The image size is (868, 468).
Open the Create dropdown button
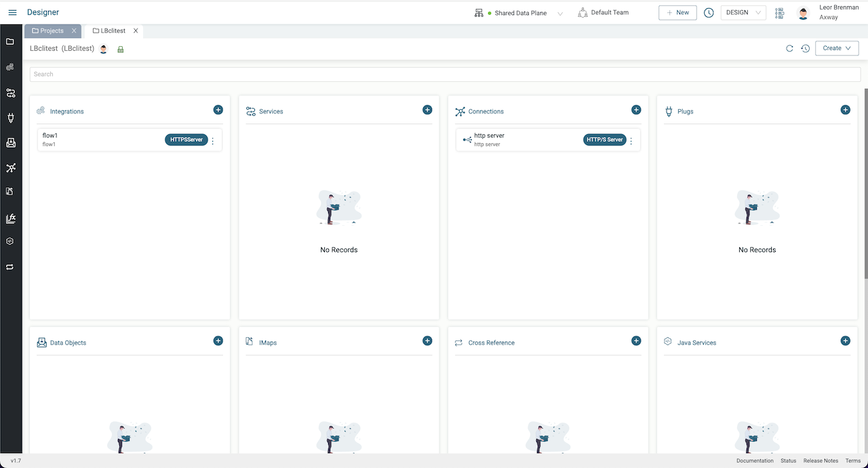[837, 48]
